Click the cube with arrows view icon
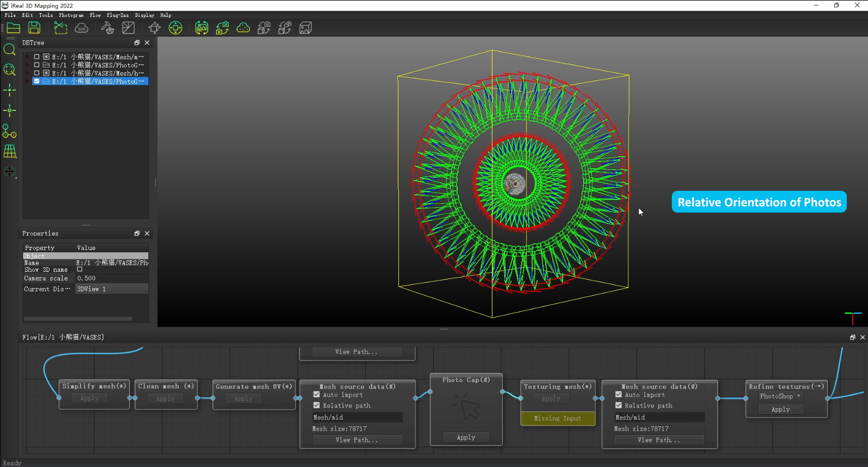The height and width of the screenshot is (467, 868). click(154, 28)
